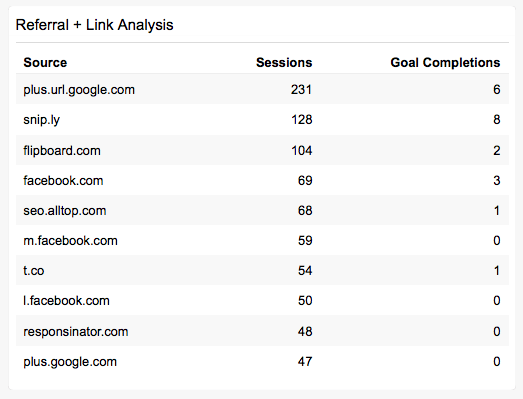523x399 pixels.
Task: Click the 231 sessions value
Action: pyautogui.click(x=301, y=89)
